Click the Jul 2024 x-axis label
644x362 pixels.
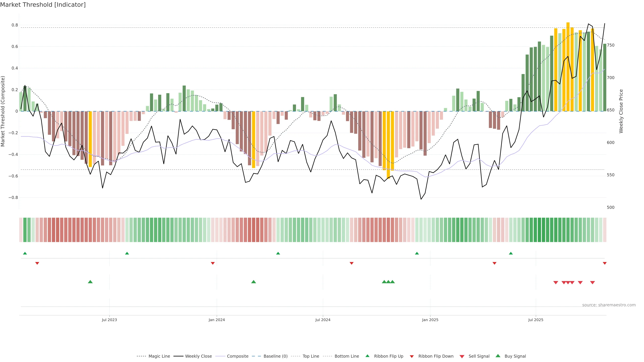click(x=323, y=320)
